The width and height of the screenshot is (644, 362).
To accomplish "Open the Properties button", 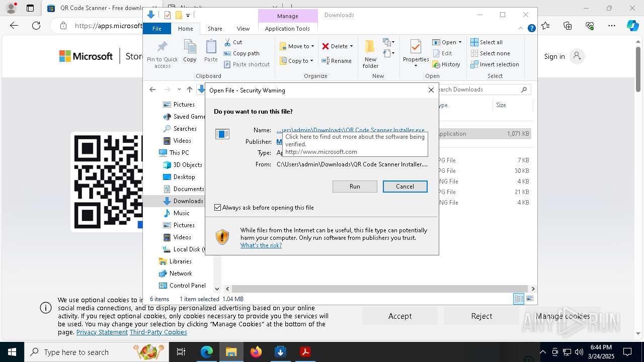I will click(416, 54).
